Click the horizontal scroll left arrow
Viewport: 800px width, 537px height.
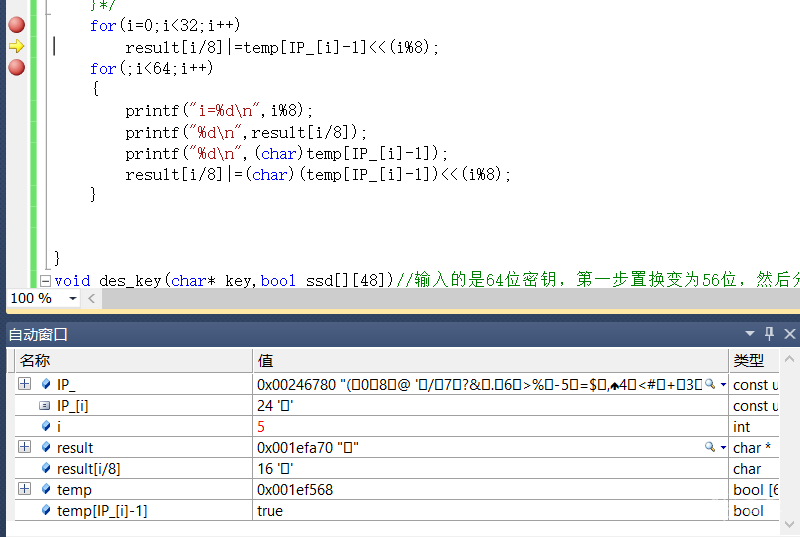click(x=92, y=299)
